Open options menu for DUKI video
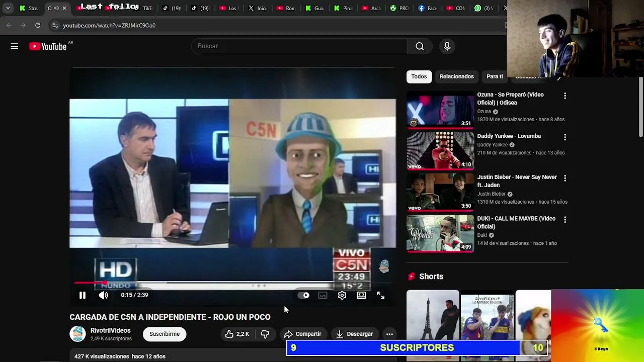Image resolution: width=644 pixels, height=362 pixels. point(565,220)
